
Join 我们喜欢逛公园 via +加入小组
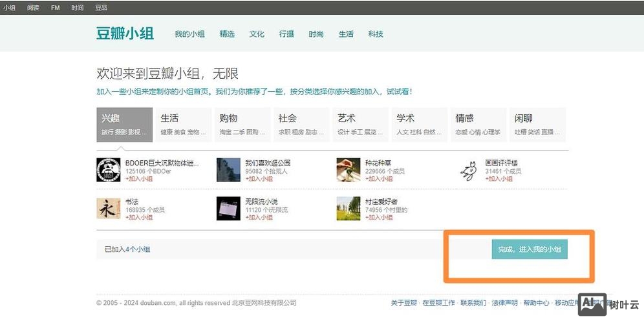click(x=259, y=178)
